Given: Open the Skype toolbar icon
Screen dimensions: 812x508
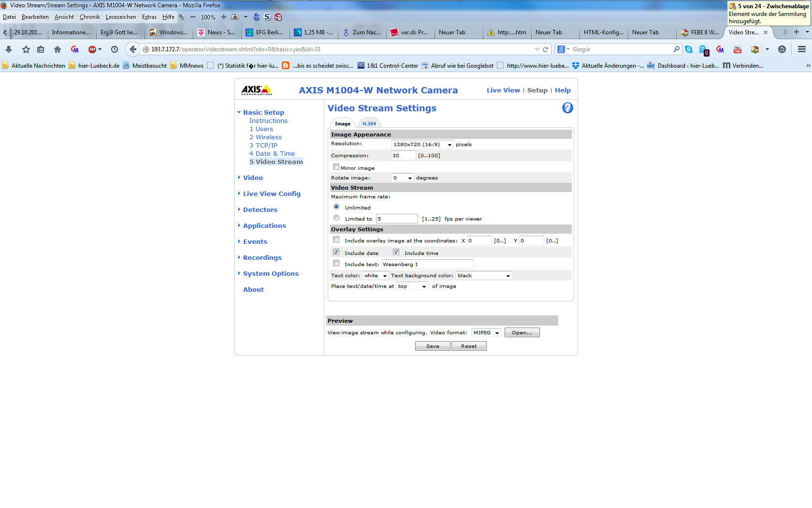Looking at the screenshot, I should (x=689, y=49).
